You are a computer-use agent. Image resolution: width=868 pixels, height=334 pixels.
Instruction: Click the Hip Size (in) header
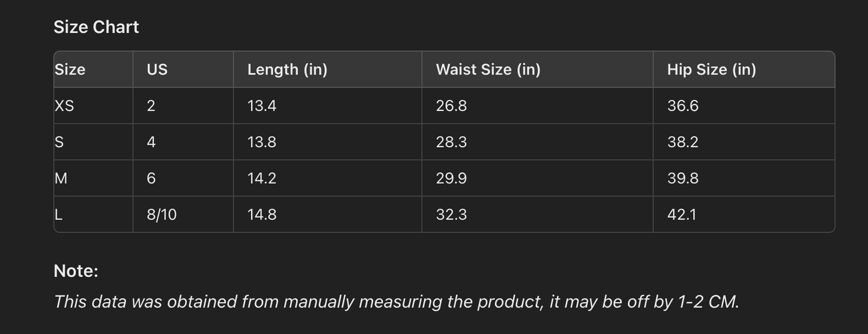(x=711, y=70)
